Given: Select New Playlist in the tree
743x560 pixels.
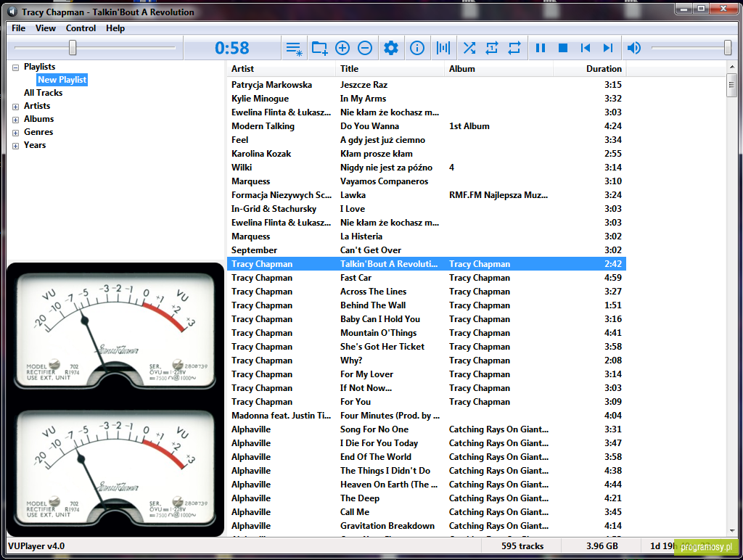Looking at the screenshot, I should pyautogui.click(x=62, y=80).
